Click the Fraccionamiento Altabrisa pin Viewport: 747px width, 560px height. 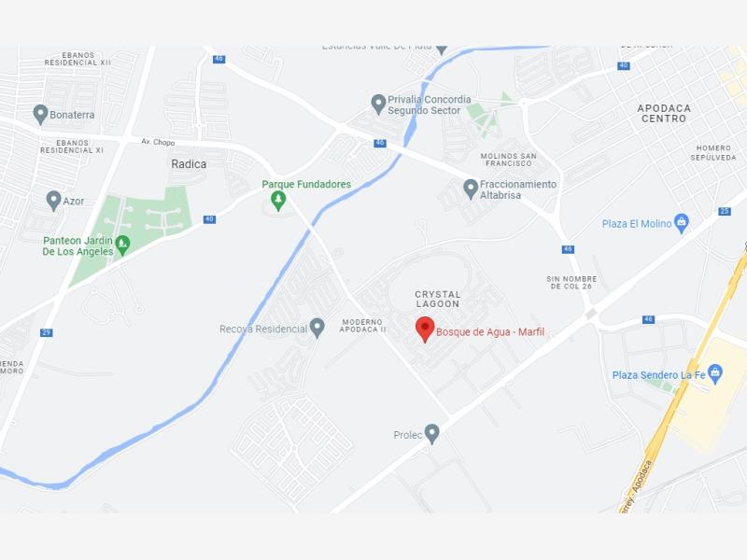[x=471, y=189]
